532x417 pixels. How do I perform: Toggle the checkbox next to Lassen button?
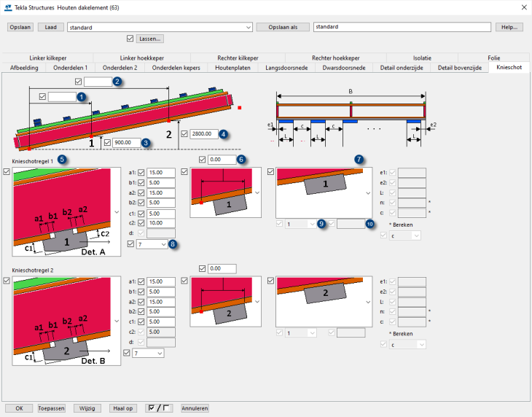tap(130, 39)
